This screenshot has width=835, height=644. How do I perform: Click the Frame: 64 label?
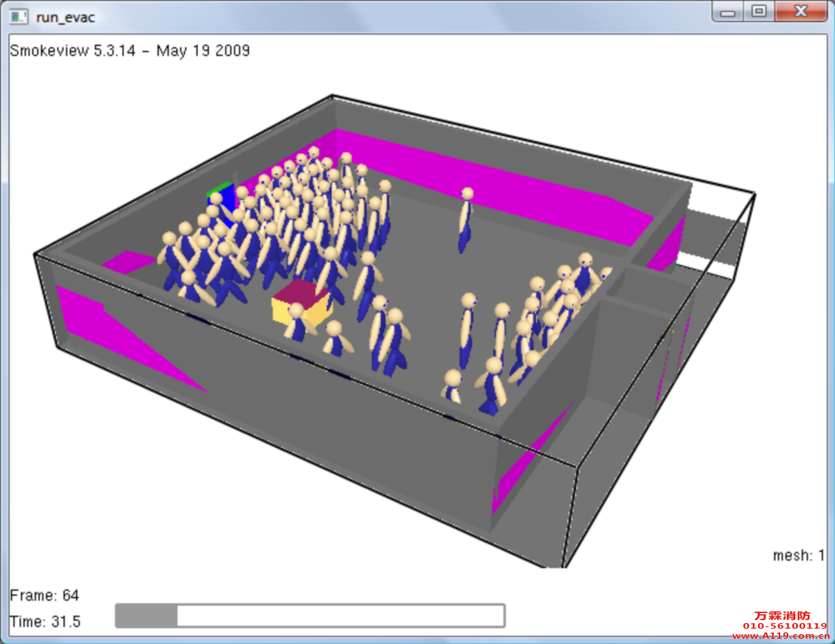pos(44,595)
